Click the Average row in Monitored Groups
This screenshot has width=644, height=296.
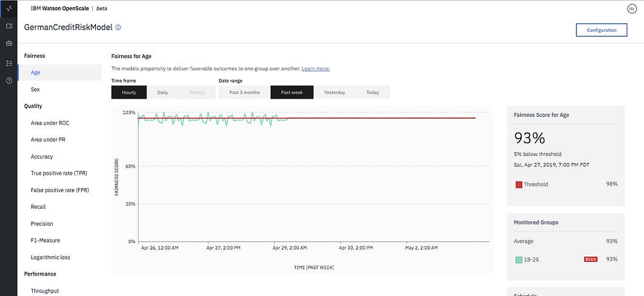[565, 241]
